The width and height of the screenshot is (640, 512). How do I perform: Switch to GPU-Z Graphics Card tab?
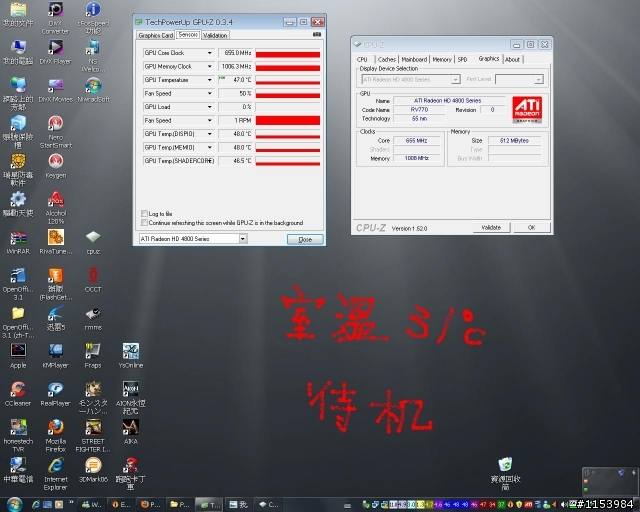click(156, 36)
